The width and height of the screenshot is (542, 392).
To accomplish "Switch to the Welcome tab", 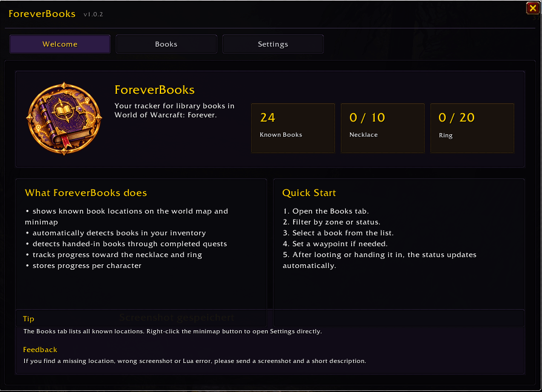I will tap(60, 44).
